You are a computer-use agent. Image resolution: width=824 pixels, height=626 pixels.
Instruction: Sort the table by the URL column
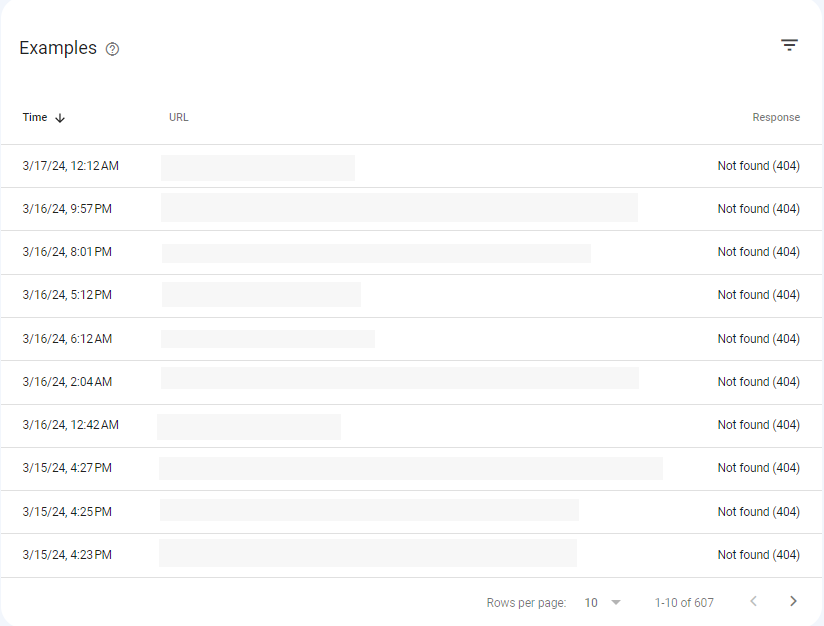coord(178,117)
